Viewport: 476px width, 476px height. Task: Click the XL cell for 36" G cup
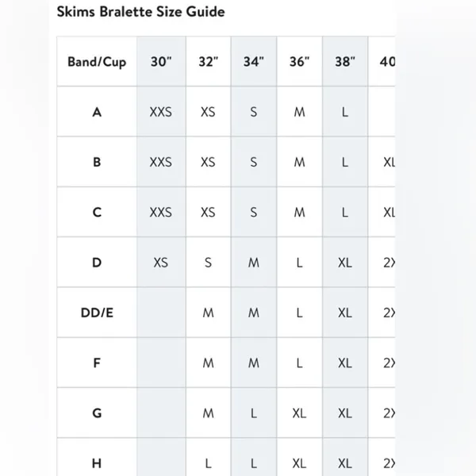coord(299,413)
